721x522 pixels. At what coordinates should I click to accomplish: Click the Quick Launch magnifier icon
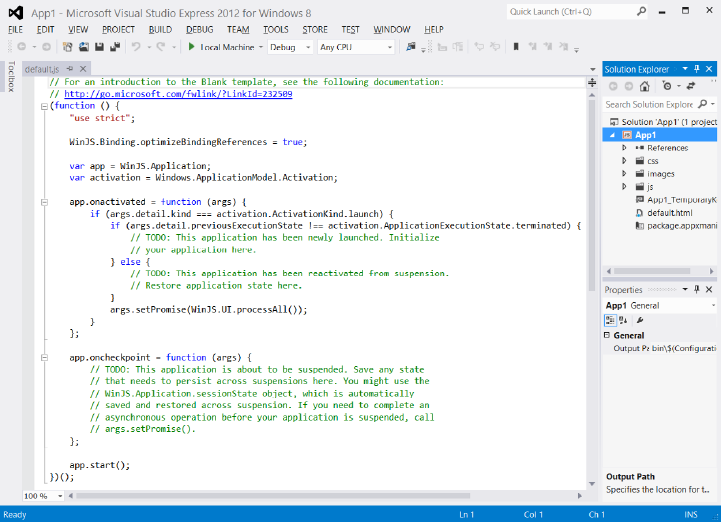click(641, 11)
